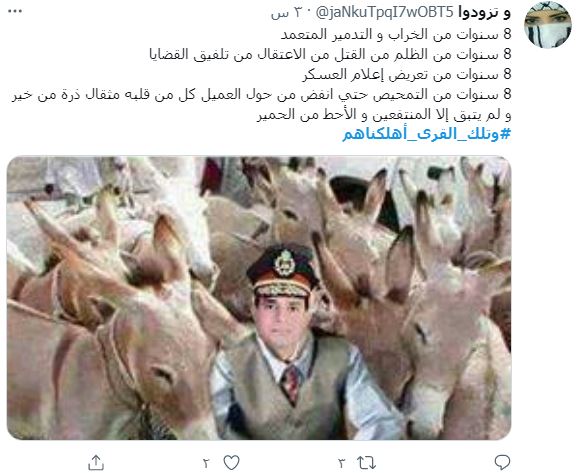Click the tweet line mentioning تلفيق القضايا
The image size is (579, 473).
pos(330,54)
